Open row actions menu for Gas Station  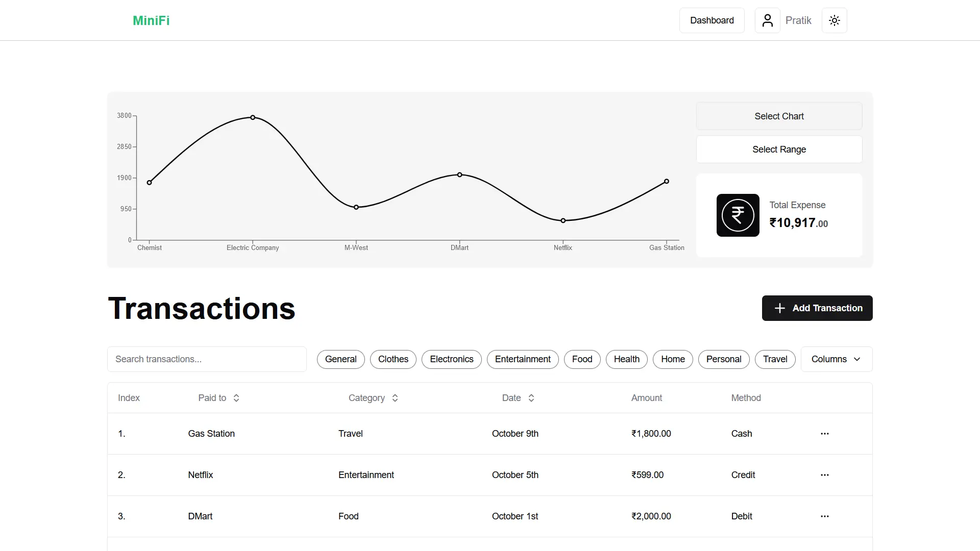pos(824,434)
